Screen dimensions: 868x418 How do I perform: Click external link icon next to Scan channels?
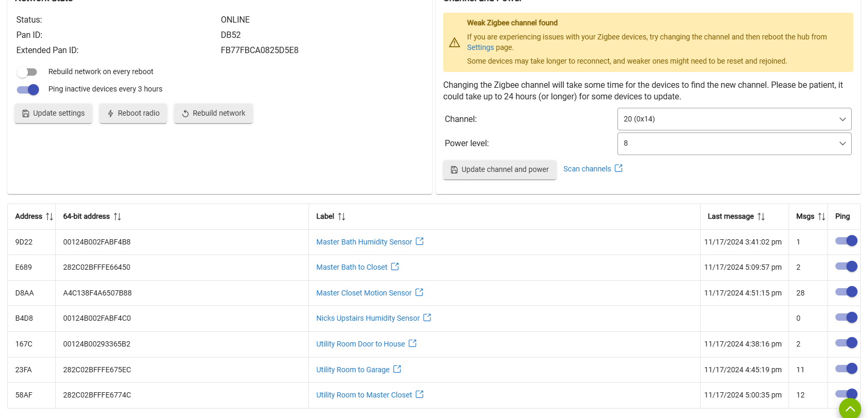coord(618,168)
